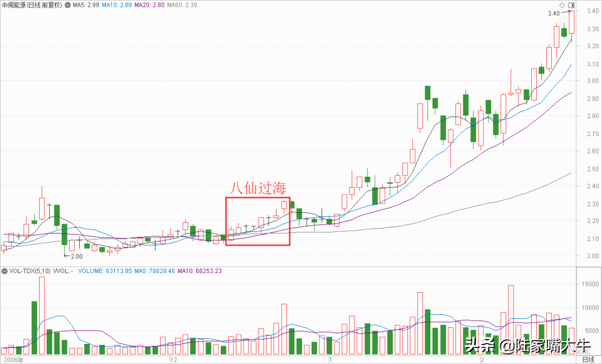The image size is (602, 364).
Task: Click 10000 on the volume axis
Action: pos(591,308)
